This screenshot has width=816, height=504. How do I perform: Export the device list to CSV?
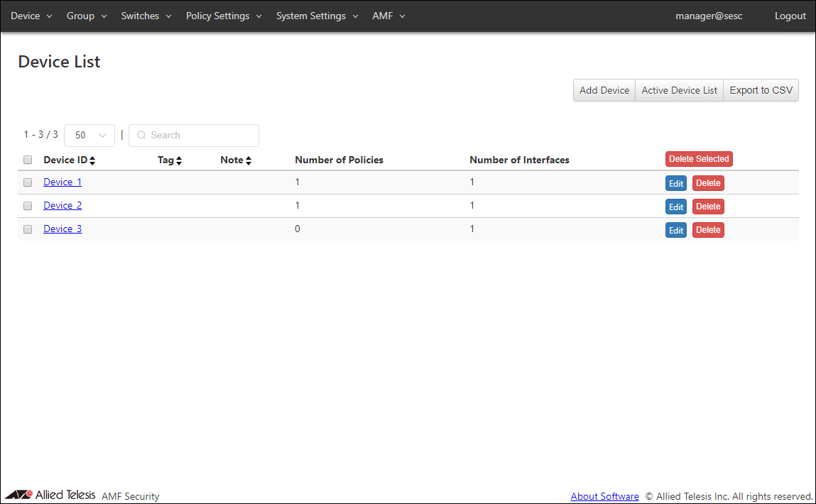761,90
